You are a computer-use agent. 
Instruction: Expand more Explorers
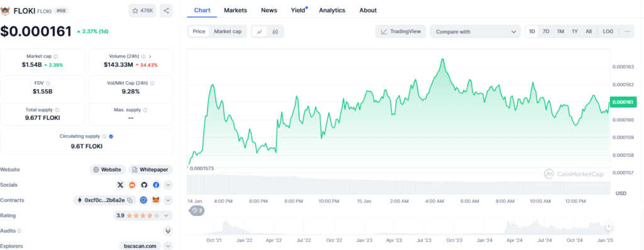[168, 246]
